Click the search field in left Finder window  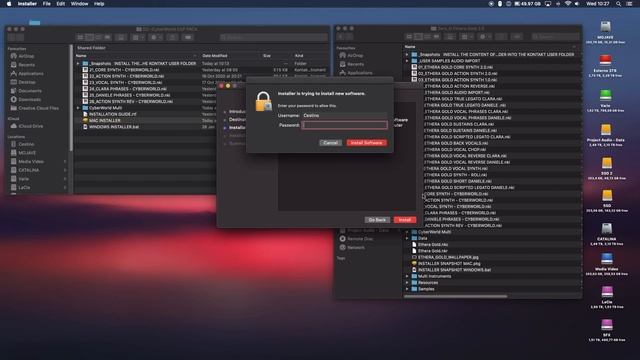[273, 37]
